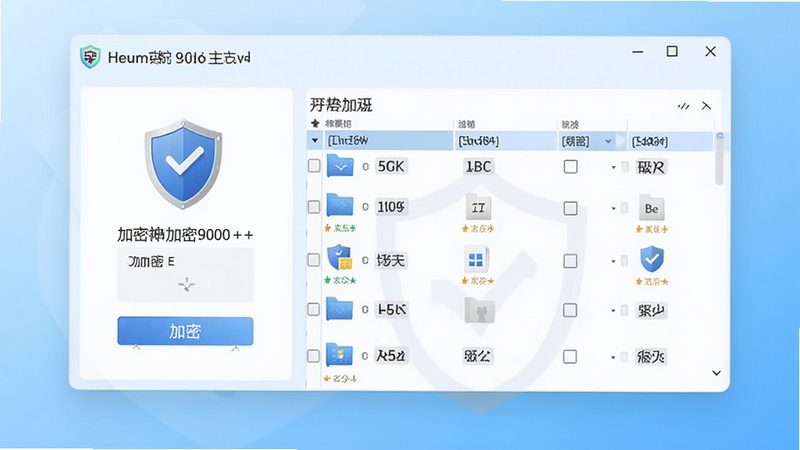800x450 pixels.
Task: Click the last filter field in header row
Action: pyautogui.click(x=670, y=141)
